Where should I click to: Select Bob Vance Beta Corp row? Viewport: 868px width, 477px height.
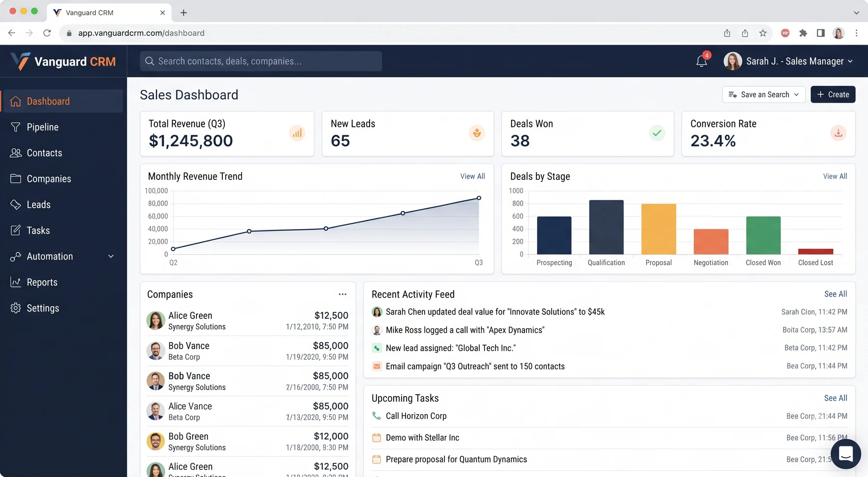248,351
